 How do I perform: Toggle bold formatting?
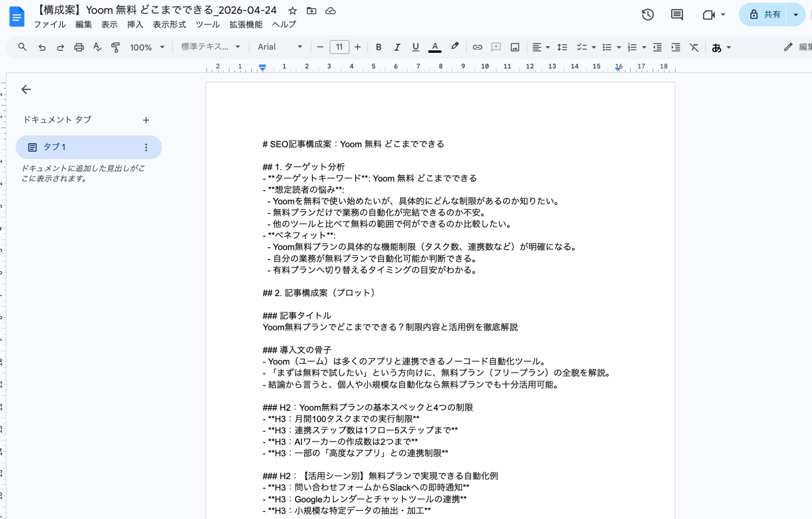[x=379, y=47]
